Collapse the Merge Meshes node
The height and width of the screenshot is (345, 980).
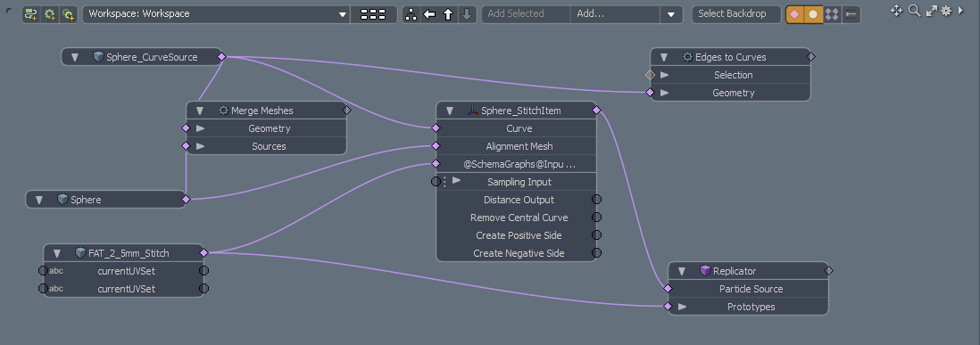pos(200,111)
